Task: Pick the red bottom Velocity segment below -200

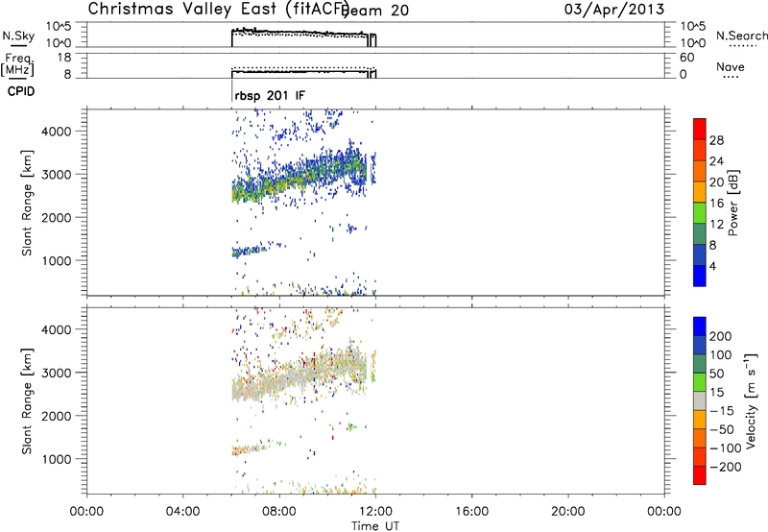Action: [700, 475]
